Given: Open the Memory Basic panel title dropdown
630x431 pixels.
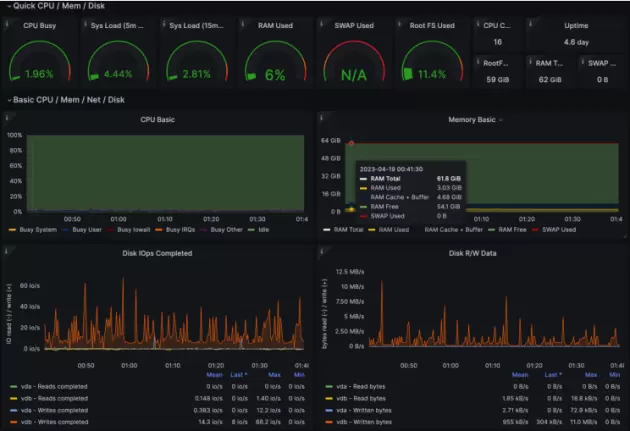Looking at the screenshot, I should (473, 118).
